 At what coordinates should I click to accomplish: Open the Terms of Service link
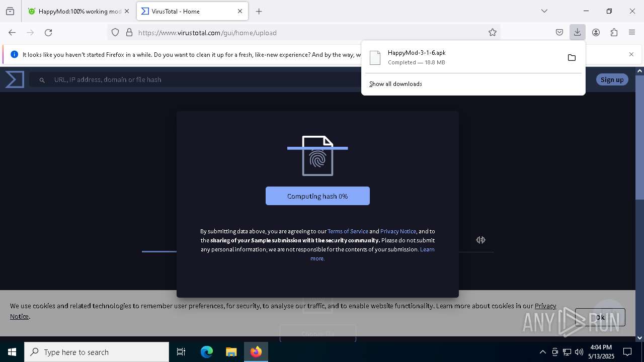point(348,231)
